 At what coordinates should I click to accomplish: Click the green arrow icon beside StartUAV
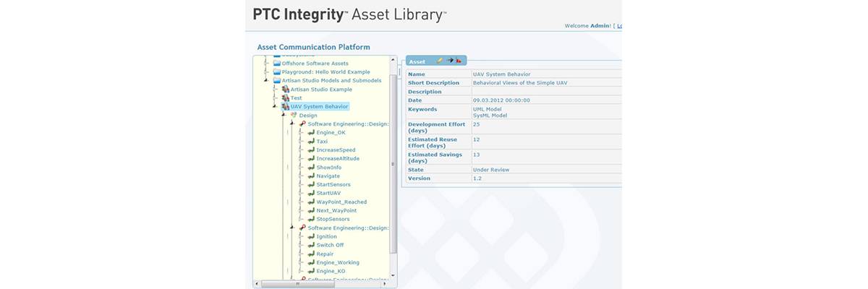(311, 194)
